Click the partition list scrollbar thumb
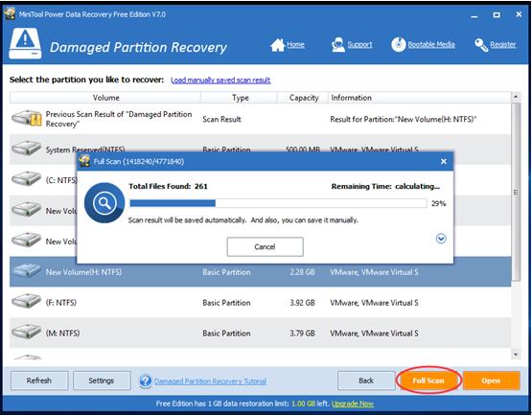Image resolution: width=532 pixels, height=415 pixels. click(516, 192)
